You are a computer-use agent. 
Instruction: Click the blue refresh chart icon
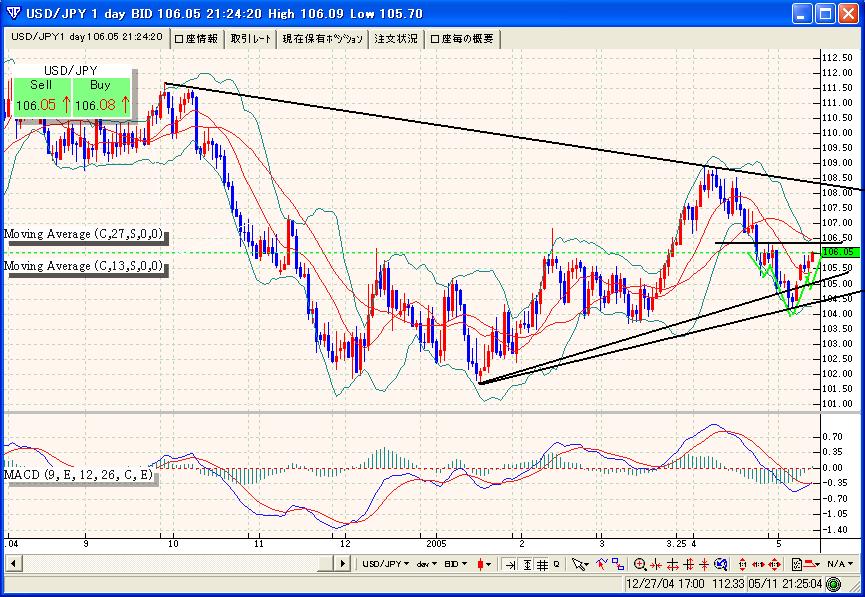coord(721,564)
